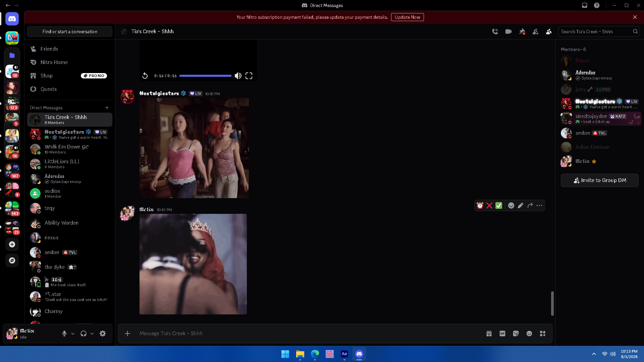Open the emoji picker in message bar
Viewport: 644px width, 362px height.
coord(529,334)
